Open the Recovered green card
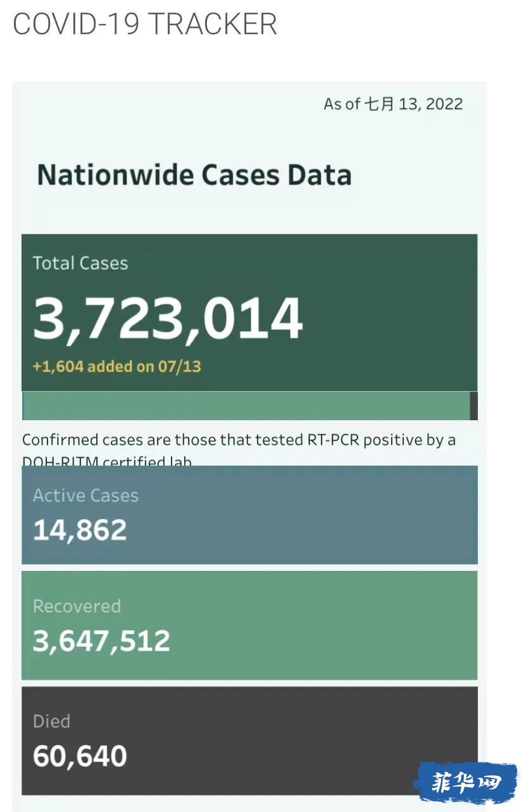This screenshot has width=524, height=812. (x=249, y=625)
